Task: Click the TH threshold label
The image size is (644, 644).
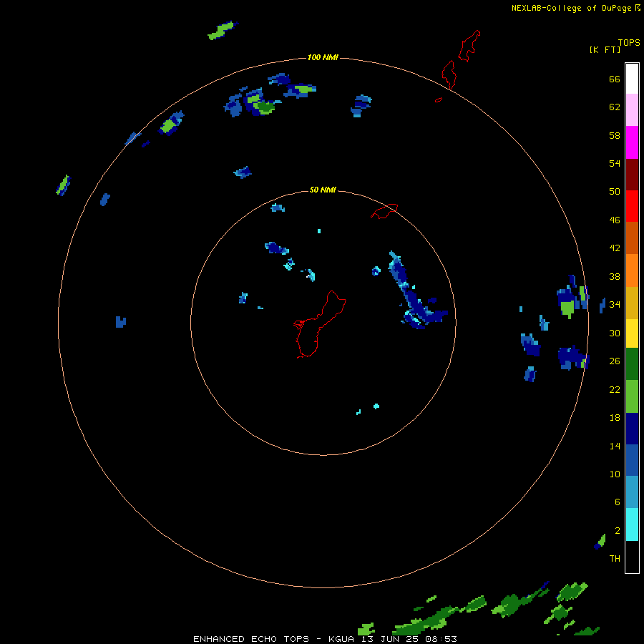Action: pyautogui.click(x=615, y=559)
